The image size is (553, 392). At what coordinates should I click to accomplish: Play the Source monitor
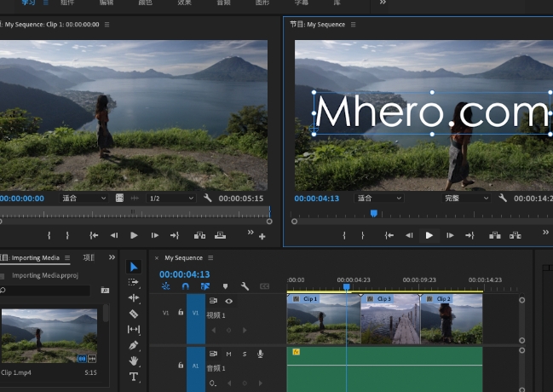point(134,235)
